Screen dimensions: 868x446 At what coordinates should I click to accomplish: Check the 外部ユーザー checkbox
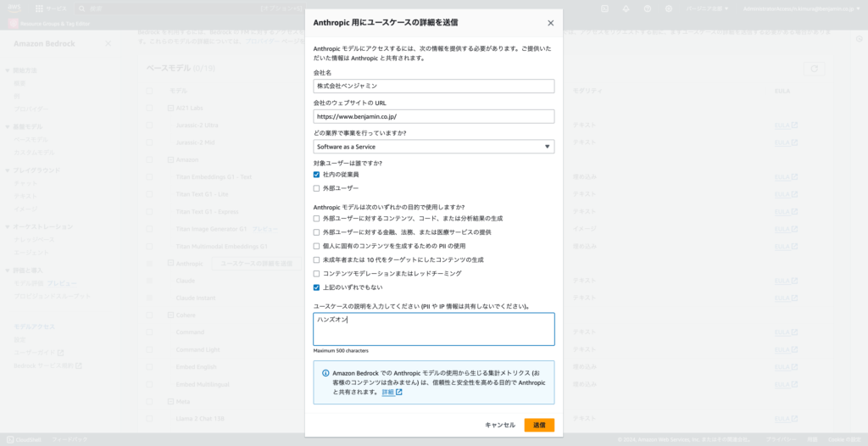point(316,188)
